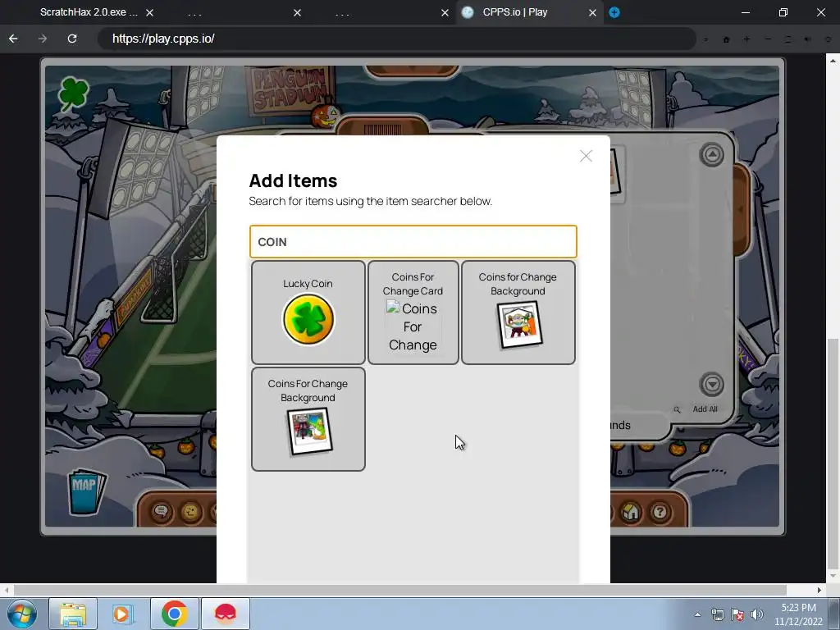Click the home icon in browser toolbar

[727, 39]
